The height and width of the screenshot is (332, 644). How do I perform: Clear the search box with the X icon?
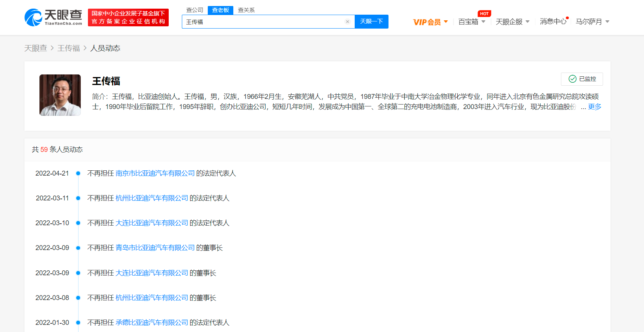tap(348, 22)
